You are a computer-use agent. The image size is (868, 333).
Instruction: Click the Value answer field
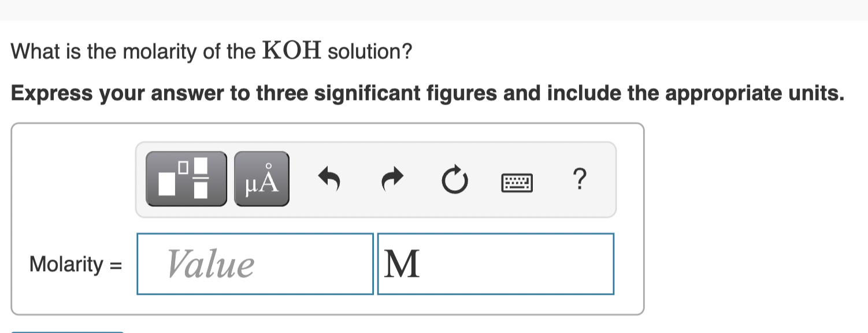pos(254,264)
